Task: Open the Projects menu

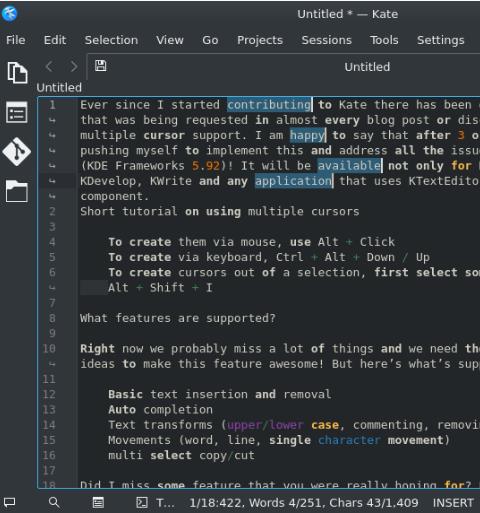Action: [260, 40]
